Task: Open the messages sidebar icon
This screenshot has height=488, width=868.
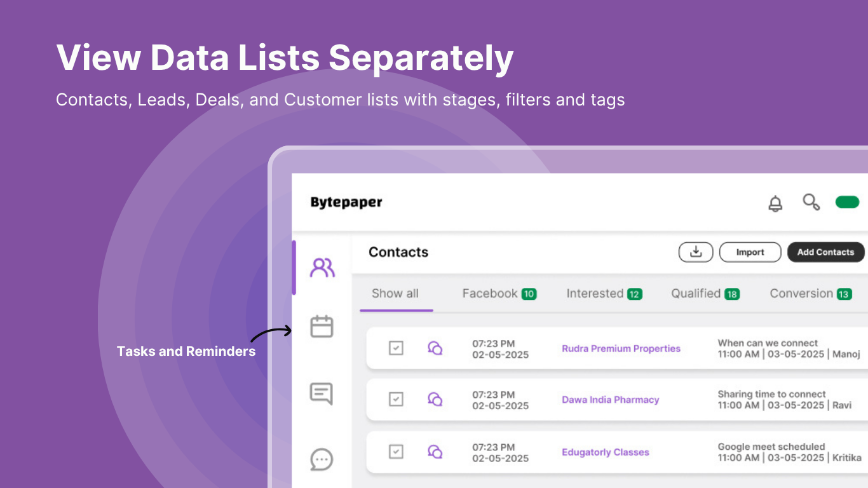Action: click(322, 393)
